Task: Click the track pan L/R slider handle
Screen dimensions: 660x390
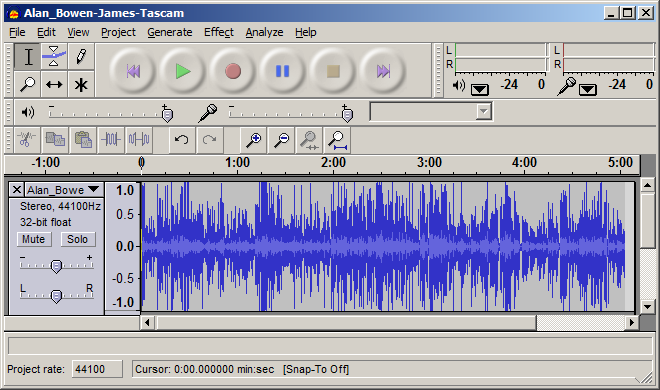Action: 56,296
